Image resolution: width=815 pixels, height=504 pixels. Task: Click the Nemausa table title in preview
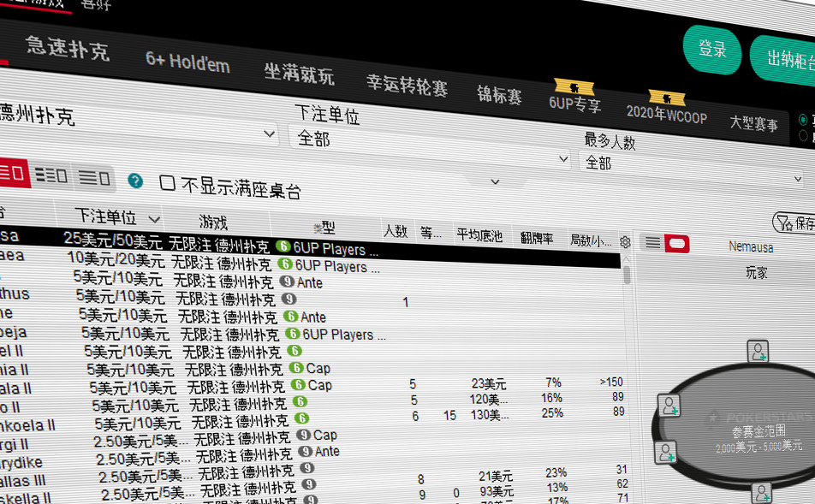click(751, 246)
